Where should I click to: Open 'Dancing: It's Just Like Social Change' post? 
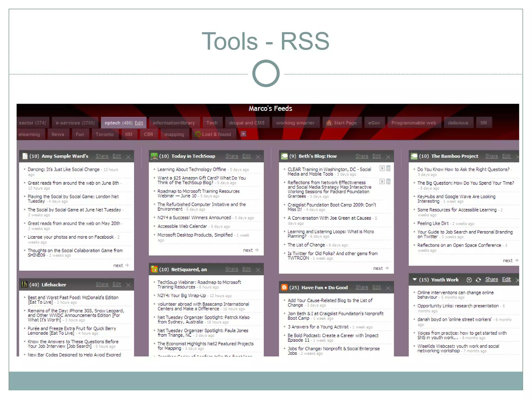point(64,169)
